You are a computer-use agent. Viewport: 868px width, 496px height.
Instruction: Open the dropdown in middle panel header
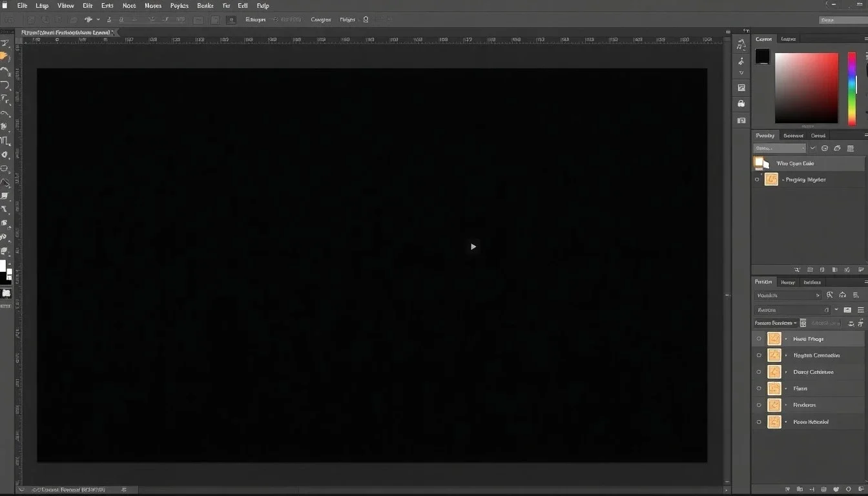[780, 148]
